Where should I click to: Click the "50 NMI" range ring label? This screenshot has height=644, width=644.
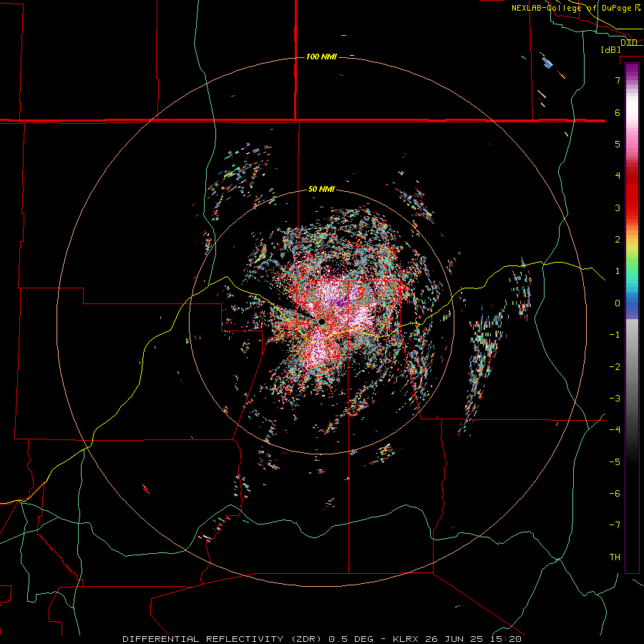pos(321,189)
